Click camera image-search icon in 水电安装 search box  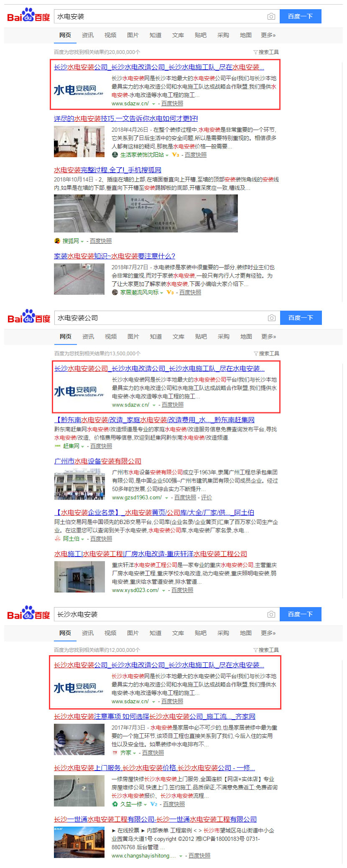[x=271, y=16]
